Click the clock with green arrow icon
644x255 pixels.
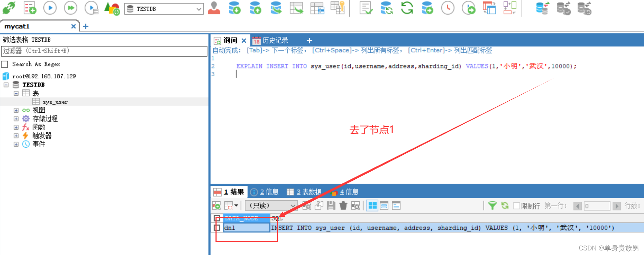pyautogui.click(x=469, y=8)
